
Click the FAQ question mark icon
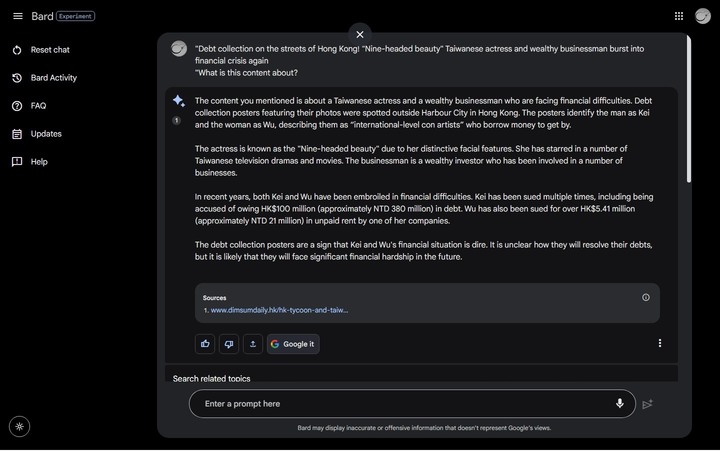17,106
